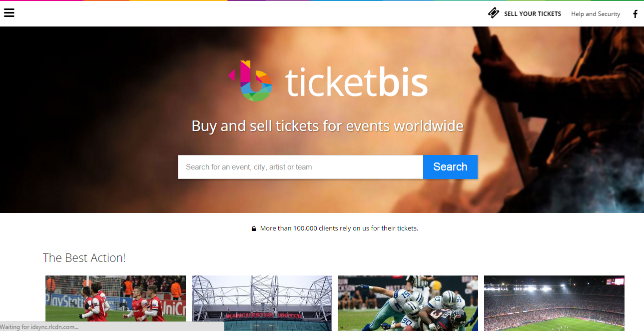Open Help and Security page
Viewport: 644px width, 331px height.
pyautogui.click(x=596, y=14)
